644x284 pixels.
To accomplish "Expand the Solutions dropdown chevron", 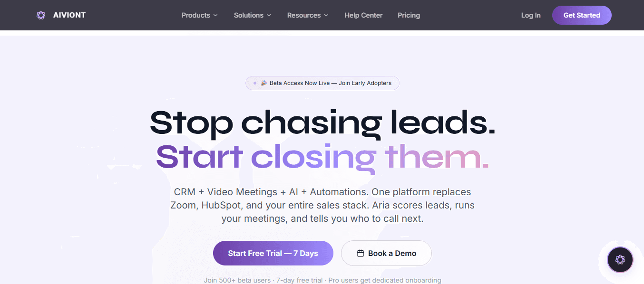I will [269, 15].
